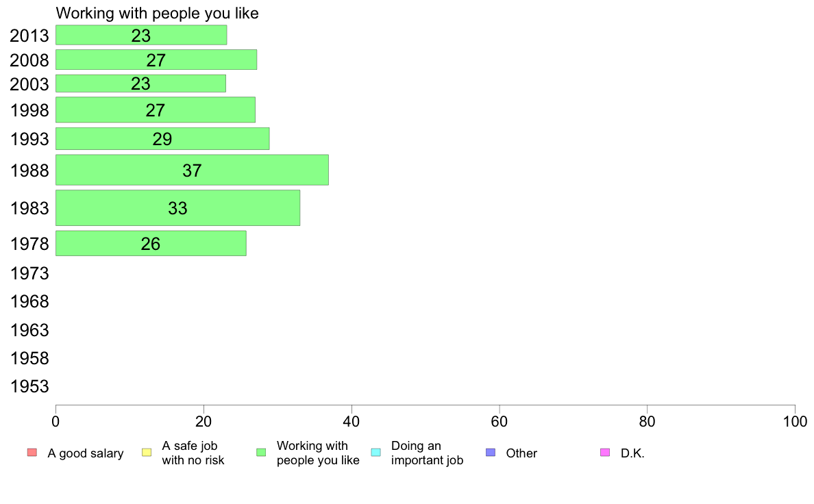Select the 2003 bar showing 23
The width and height of the screenshot is (814, 504).
click(140, 84)
